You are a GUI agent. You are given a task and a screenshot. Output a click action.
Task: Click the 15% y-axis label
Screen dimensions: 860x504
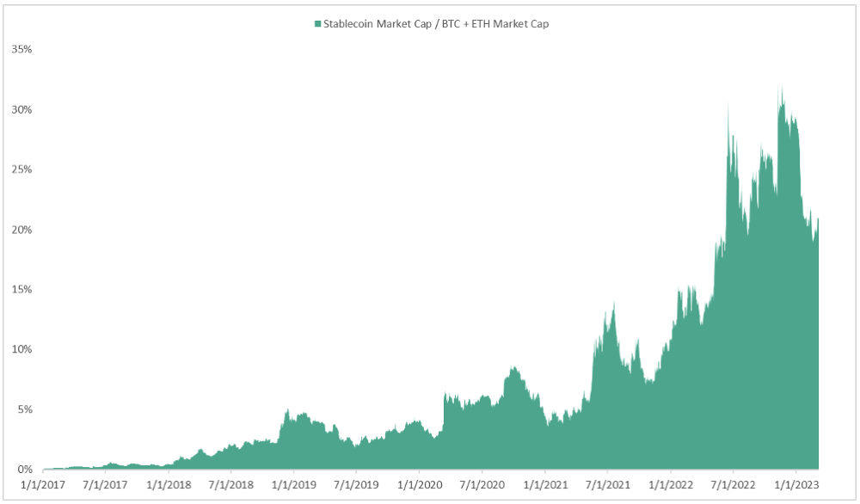pyautogui.click(x=21, y=289)
